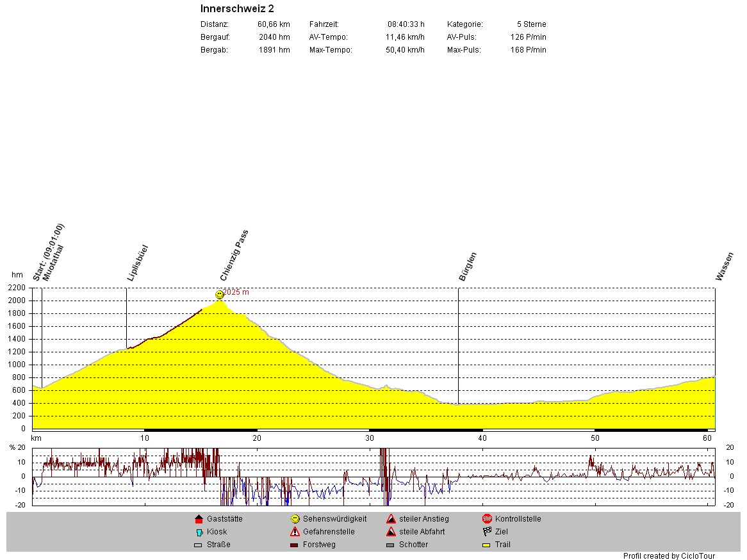Click the Chienzig Pass waypoint label
Screen dimensions: 747x560
pos(234,256)
